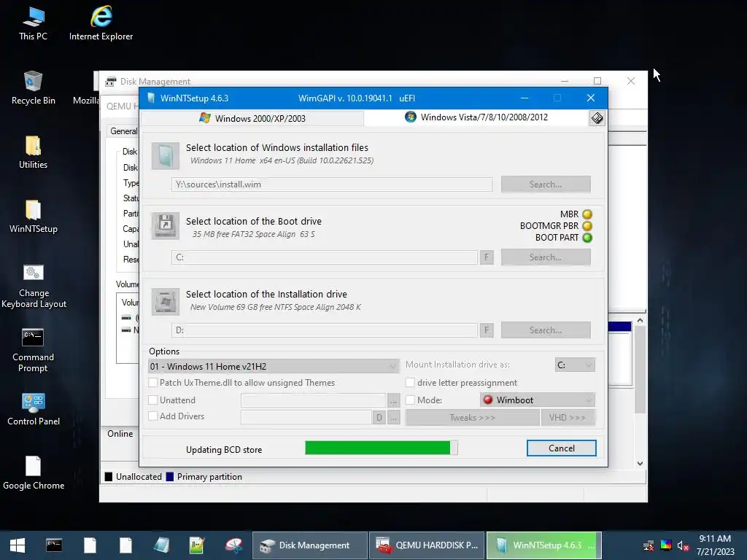Click the Windows Start button
747x560 pixels.
(18, 545)
